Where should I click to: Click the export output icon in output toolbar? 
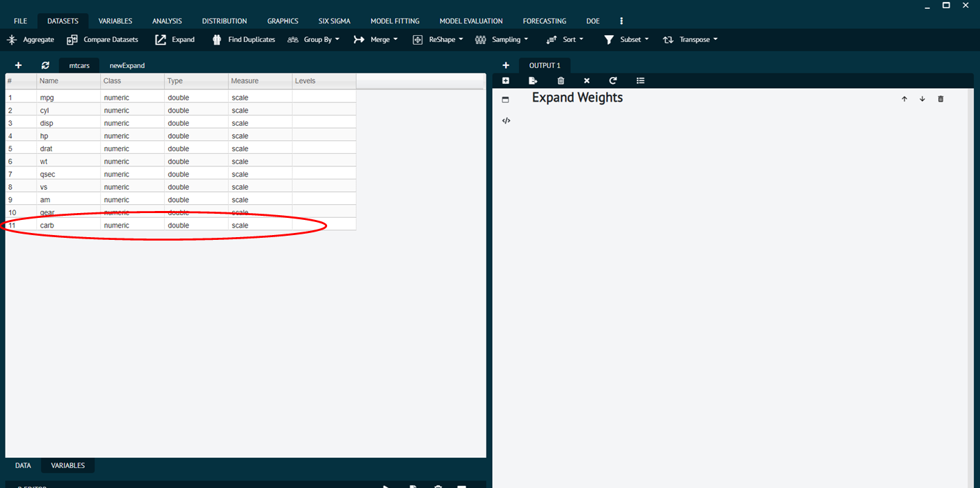point(533,81)
